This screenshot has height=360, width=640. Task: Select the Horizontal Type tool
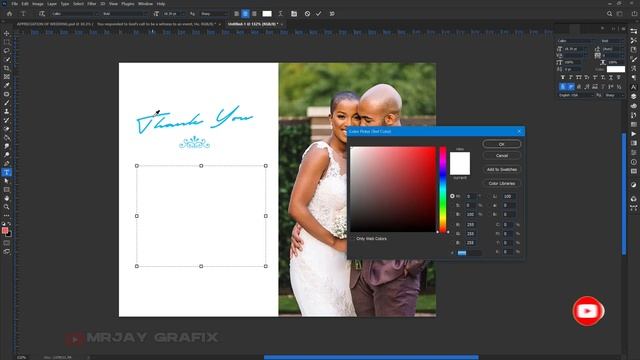(7, 172)
